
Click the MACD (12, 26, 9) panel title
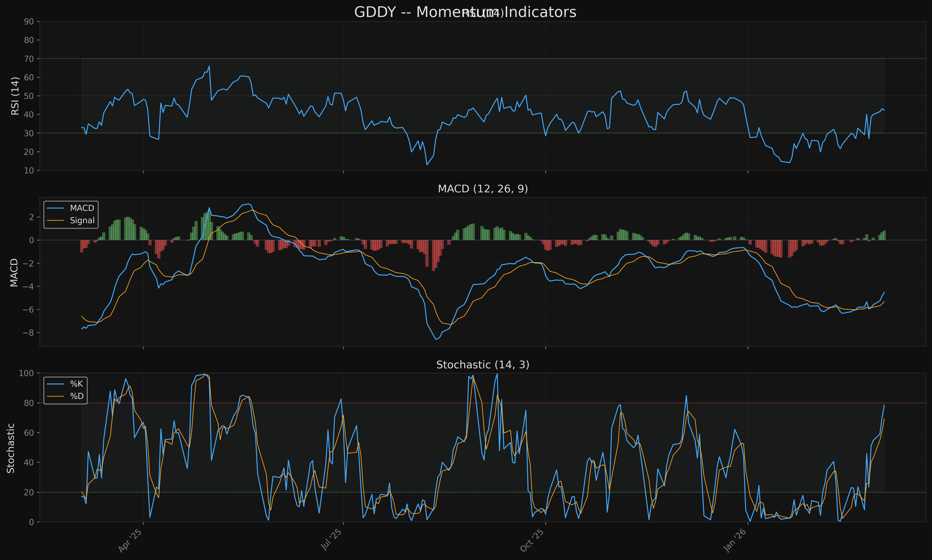coord(483,189)
